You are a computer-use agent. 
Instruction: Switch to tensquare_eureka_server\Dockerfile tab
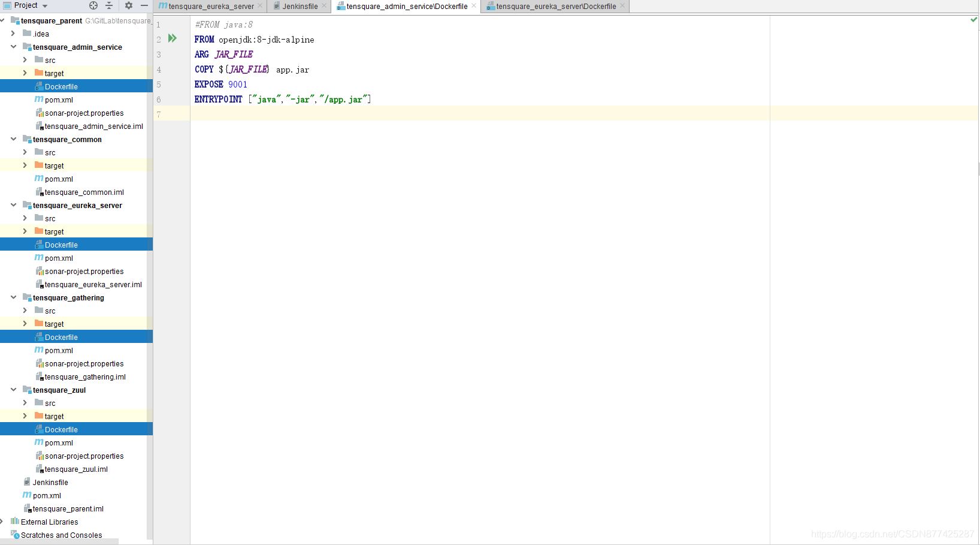tap(555, 7)
